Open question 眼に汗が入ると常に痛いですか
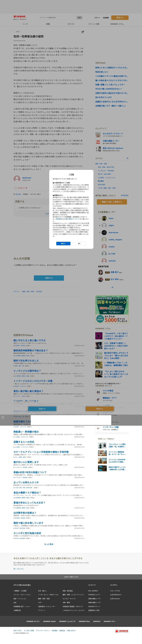The height and width of the screenshot is (644, 142). click(x=30, y=340)
